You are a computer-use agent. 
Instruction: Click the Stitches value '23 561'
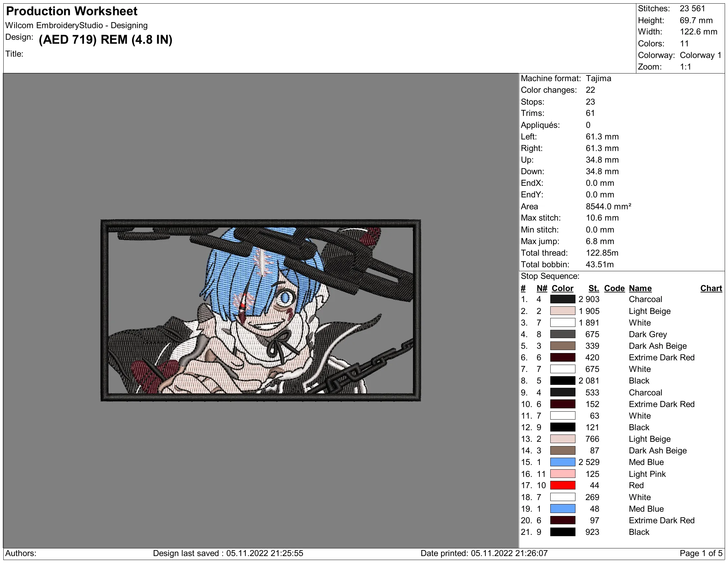click(692, 9)
